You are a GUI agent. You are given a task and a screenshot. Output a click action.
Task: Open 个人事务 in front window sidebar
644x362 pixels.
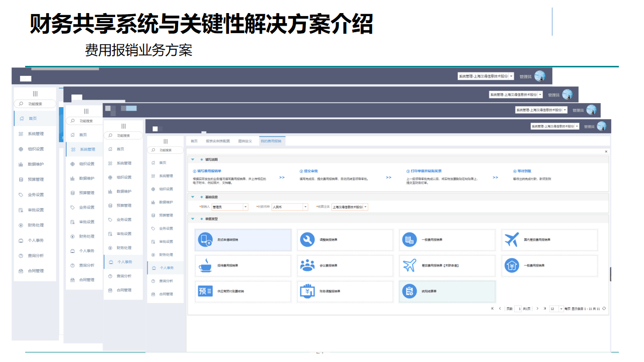pos(166,268)
